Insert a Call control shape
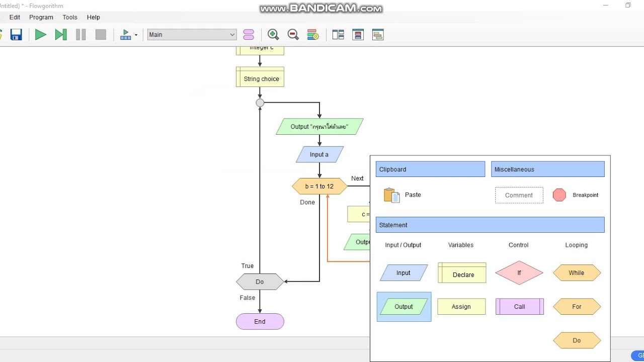Viewport: 644px width, 362px height. point(520,307)
